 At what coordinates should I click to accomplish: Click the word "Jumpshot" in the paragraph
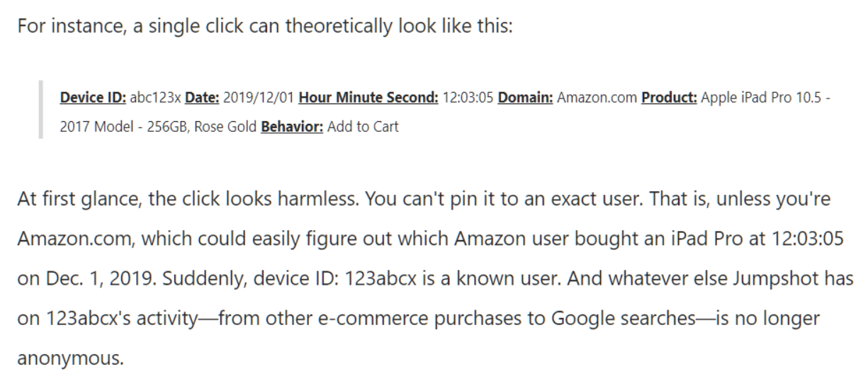774,278
